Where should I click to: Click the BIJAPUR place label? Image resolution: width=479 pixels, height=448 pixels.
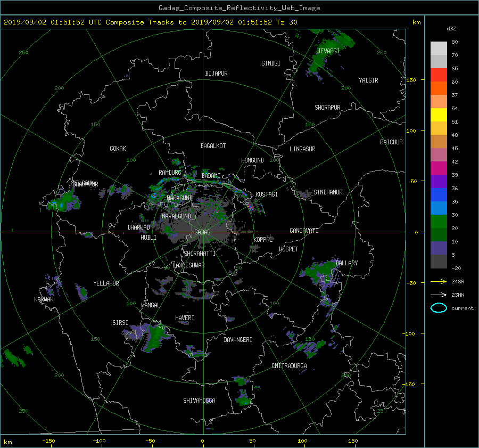216,73
